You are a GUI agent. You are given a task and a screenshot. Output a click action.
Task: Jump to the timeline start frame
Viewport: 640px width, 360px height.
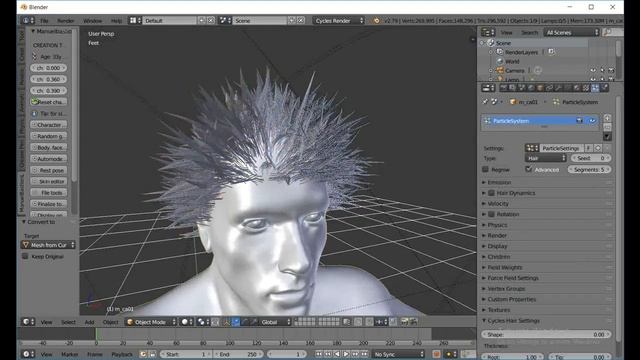[x=319, y=354]
